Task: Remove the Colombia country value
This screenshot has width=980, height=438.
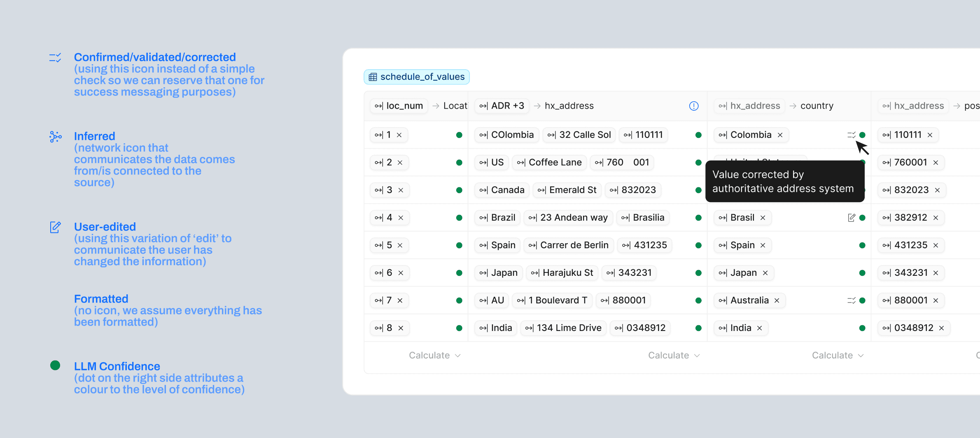Action: (780, 135)
